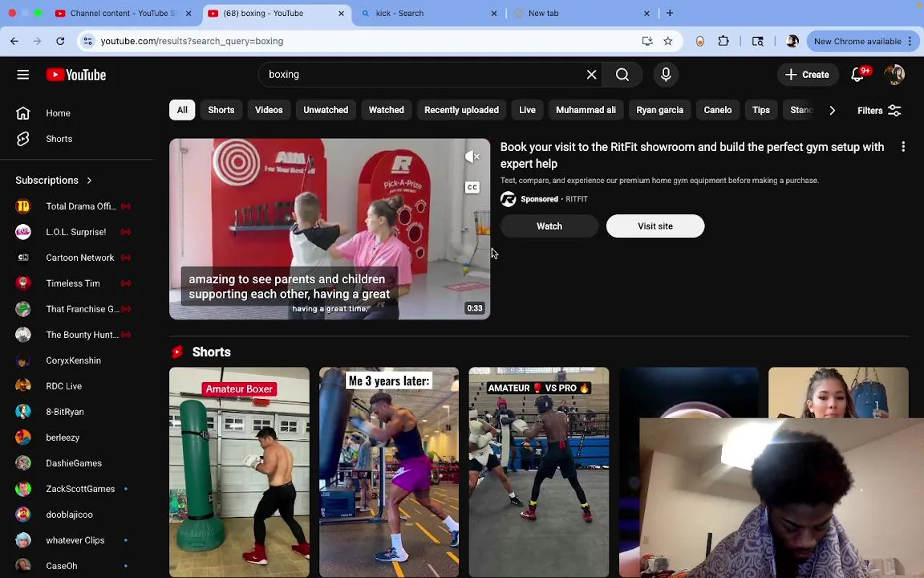Open the YouTube account avatar menu
The height and width of the screenshot is (578, 924).
tap(894, 75)
